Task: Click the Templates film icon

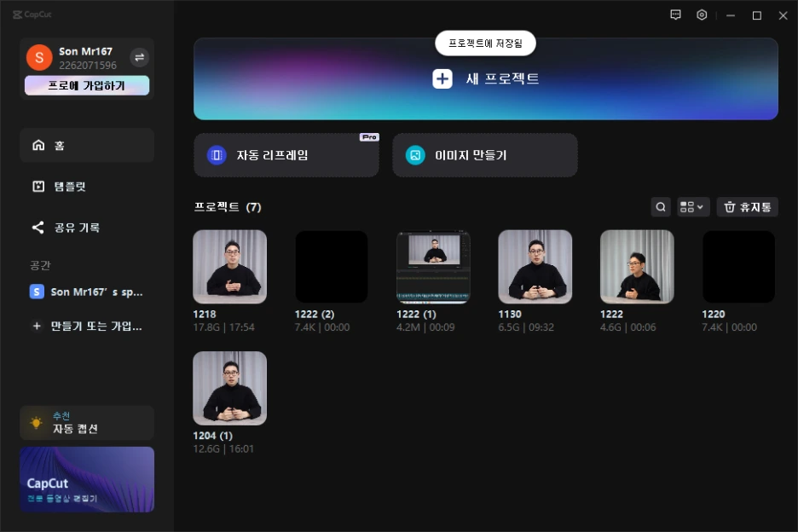Action: point(38,187)
